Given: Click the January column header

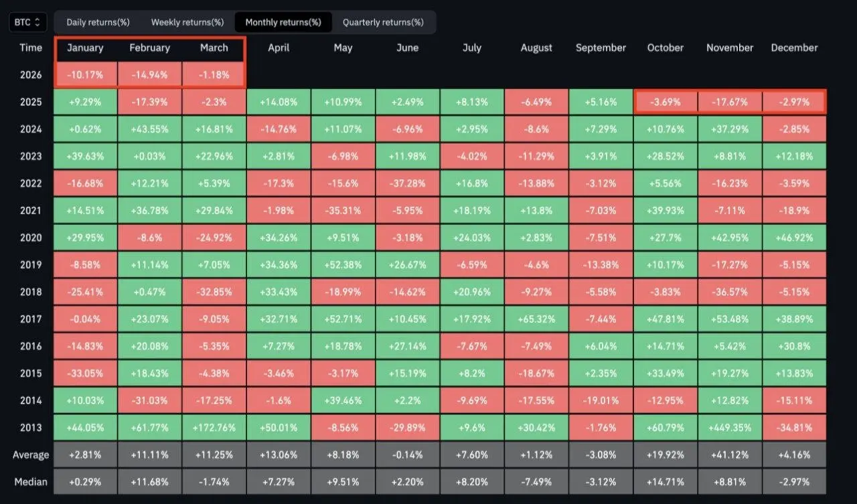Looking at the screenshot, I should [x=86, y=48].
